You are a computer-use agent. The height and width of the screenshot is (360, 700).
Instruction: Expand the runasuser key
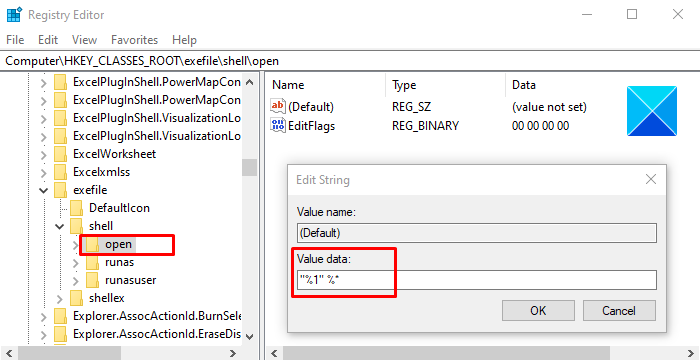(76, 280)
